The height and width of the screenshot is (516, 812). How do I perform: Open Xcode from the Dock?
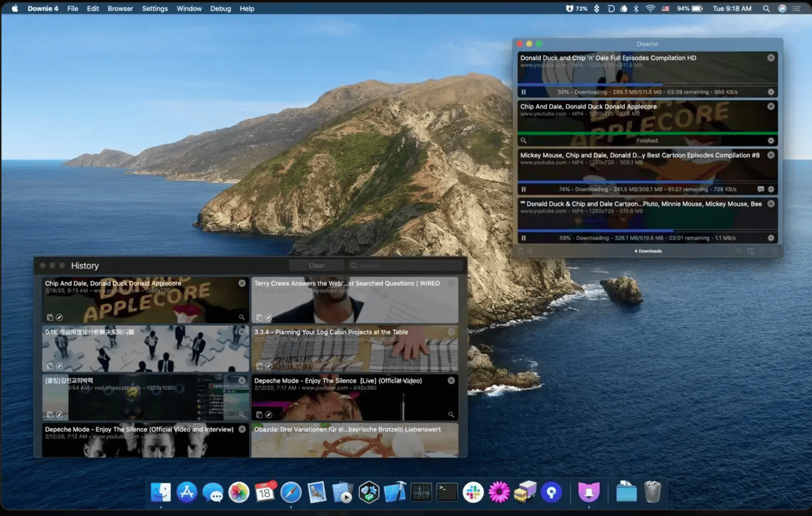coord(394,492)
